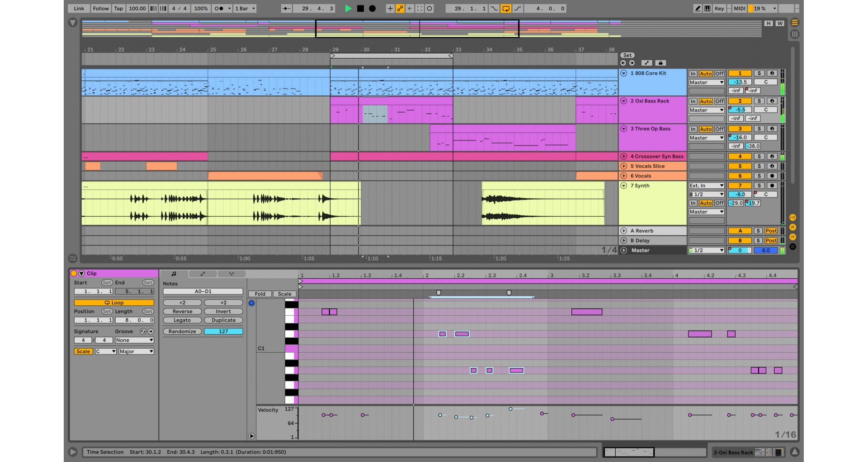Viewport: 868px width, 462px height.
Task: Set Oxi Bass Rack monitor to Off
Action: (x=719, y=102)
